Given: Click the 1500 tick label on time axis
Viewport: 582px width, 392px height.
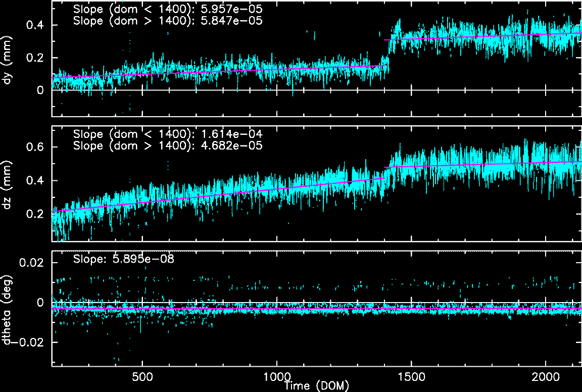Looking at the screenshot, I should coord(412,377).
